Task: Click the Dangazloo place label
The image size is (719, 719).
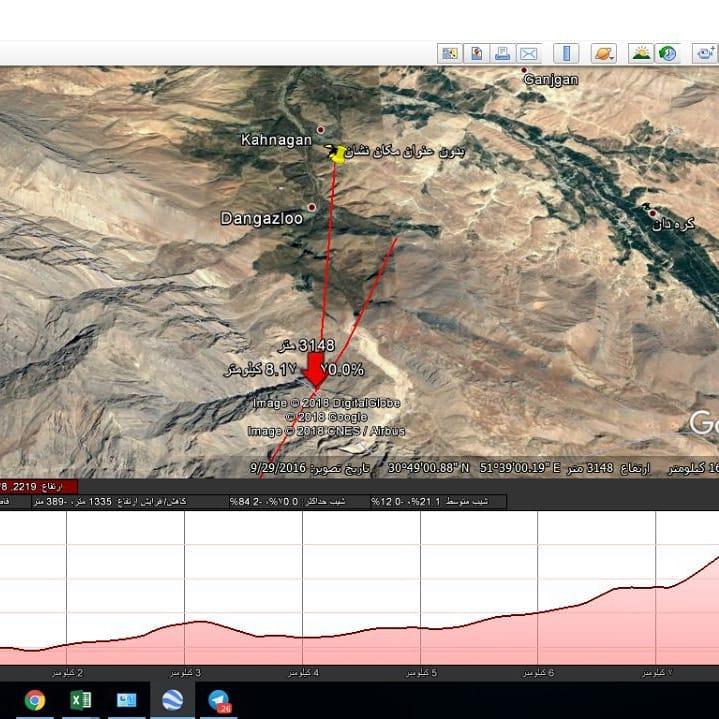Action: [x=262, y=217]
